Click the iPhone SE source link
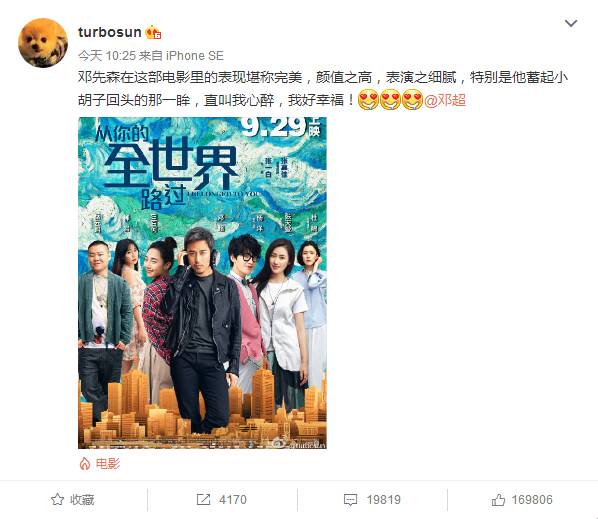This screenshot has height=519, width=598. click(195, 56)
